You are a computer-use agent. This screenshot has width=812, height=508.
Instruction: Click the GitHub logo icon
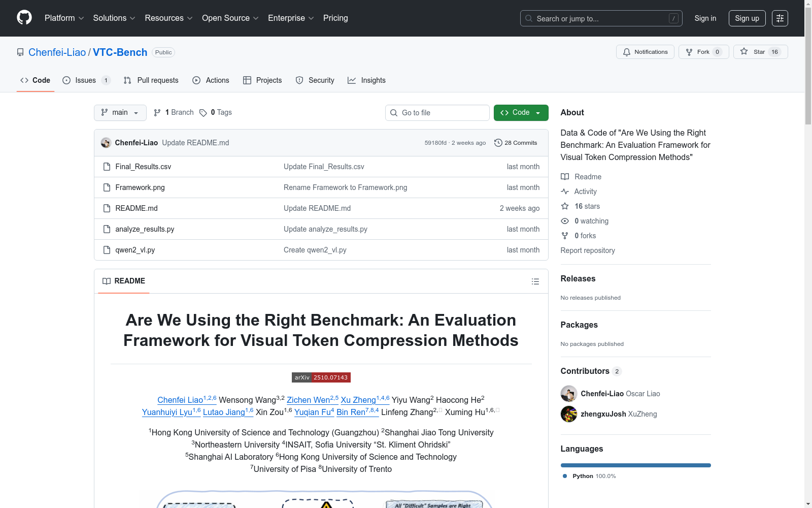(x=24, y=18)
